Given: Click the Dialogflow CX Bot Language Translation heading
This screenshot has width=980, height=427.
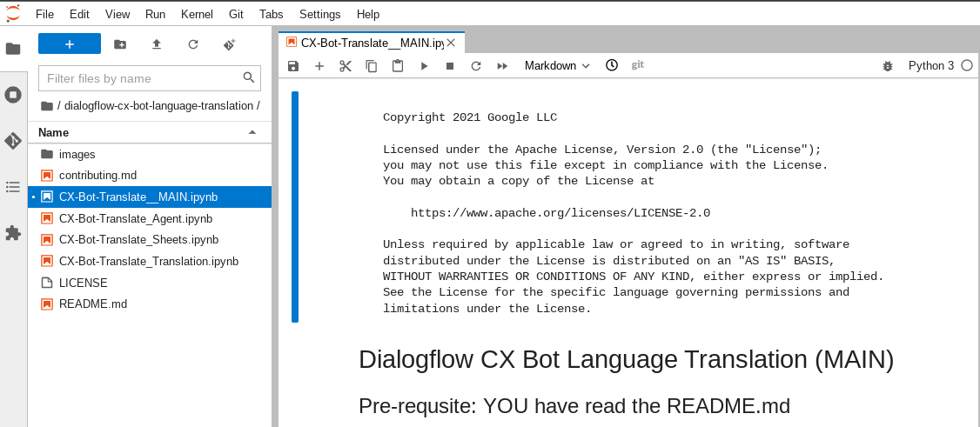Looking at the screenshot, I should 627,359.
